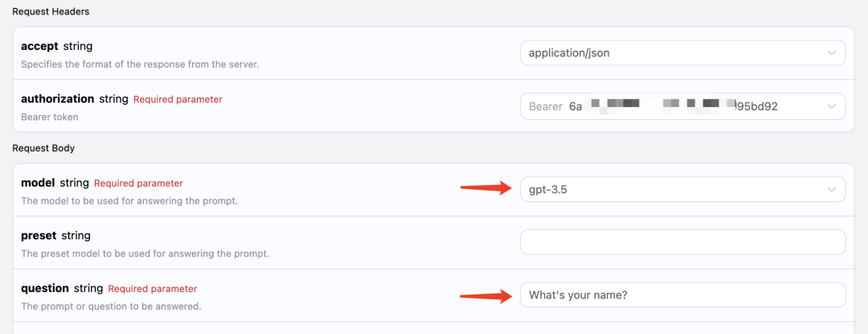Click the chevron in the accept dropdown
Viewport: 868px width, 334px height.
click(831, 53)
